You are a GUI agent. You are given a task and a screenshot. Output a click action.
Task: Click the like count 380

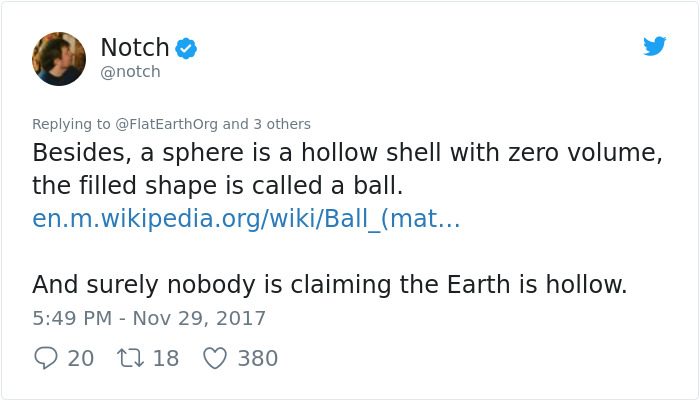pyautogui.click(x=257, y=358)
